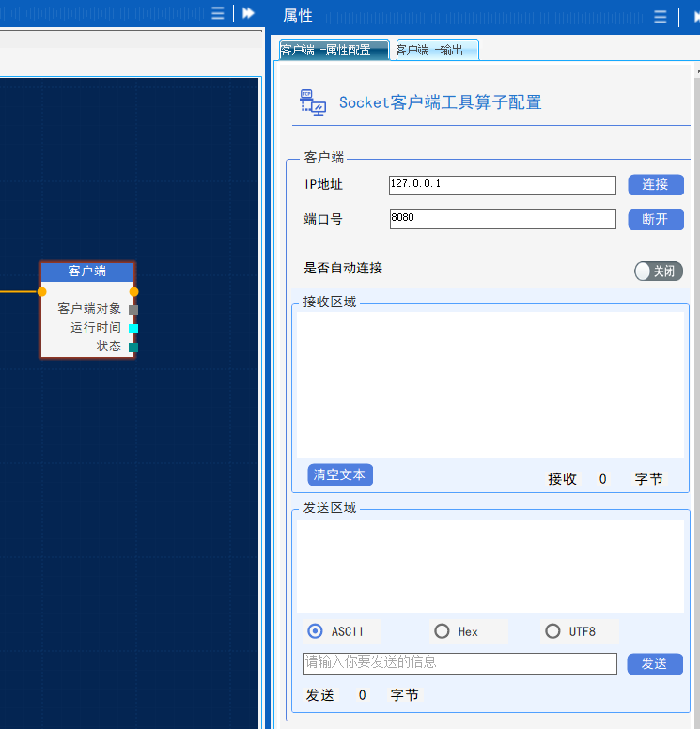Click the teal 状态 output port
Viewport: 700px width, 729px height.
click(x=133, y=348)
